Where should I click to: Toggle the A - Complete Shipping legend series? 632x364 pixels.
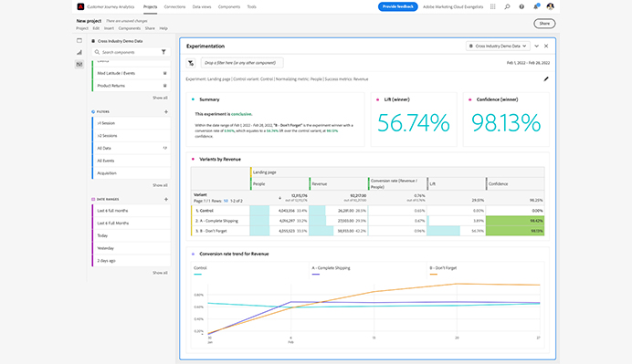[x=331, y=270]
